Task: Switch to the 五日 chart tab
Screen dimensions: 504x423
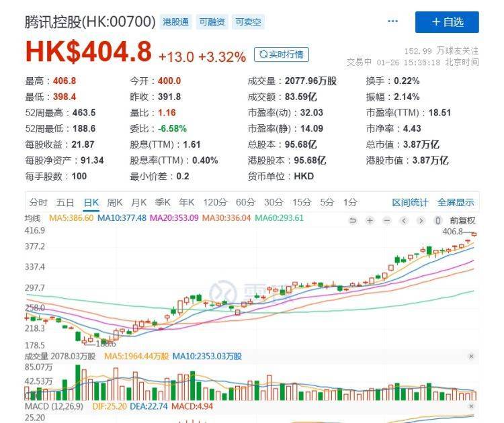Action: pyautogui.click(x=65, y=202)
